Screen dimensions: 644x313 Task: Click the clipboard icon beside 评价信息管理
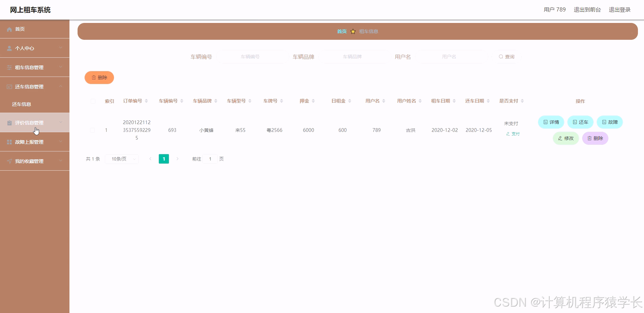click(9, 123)
